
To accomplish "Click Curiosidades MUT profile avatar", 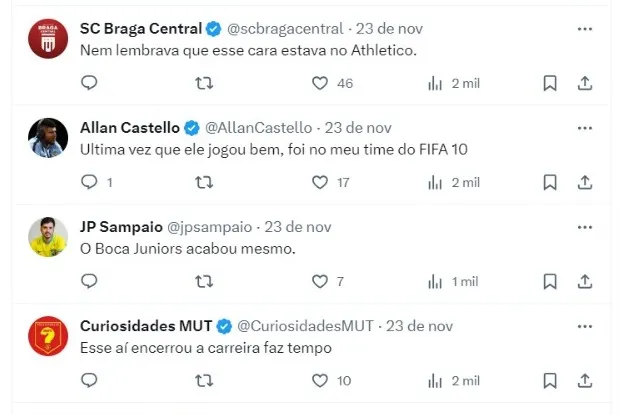I will 47,335.
